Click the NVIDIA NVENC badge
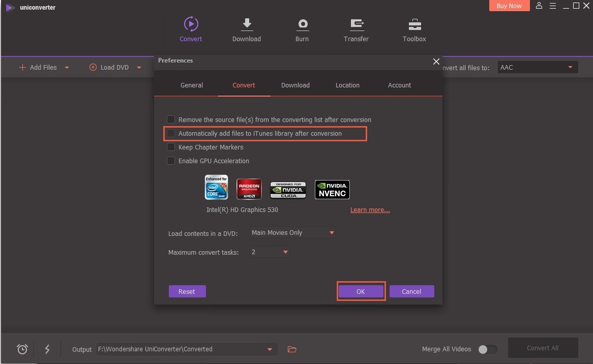593x364 pixels. coord(332,189)
